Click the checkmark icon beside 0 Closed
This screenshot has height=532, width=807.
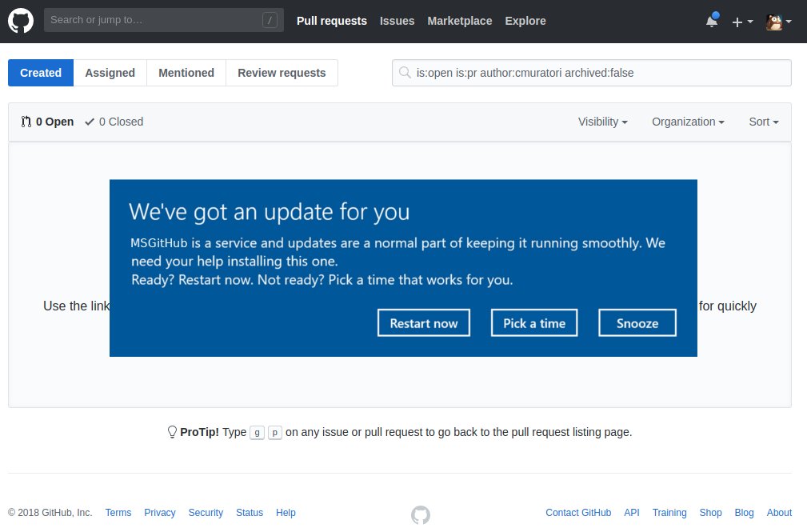(90, 122)
